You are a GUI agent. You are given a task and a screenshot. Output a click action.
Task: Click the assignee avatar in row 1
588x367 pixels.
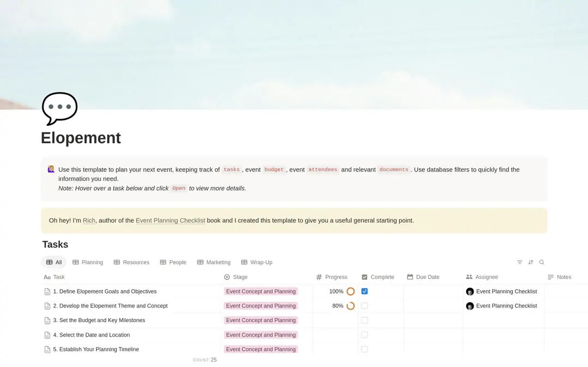tap(470, 292)
